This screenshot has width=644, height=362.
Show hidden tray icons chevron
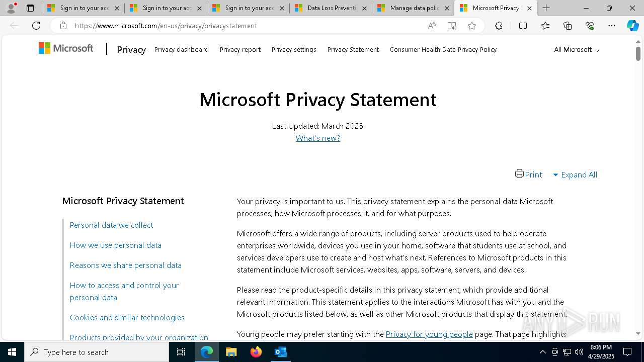542,352
